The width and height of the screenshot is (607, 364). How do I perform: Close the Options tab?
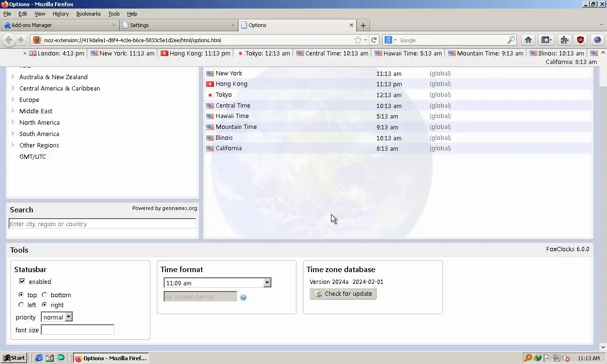click(351, 25)
